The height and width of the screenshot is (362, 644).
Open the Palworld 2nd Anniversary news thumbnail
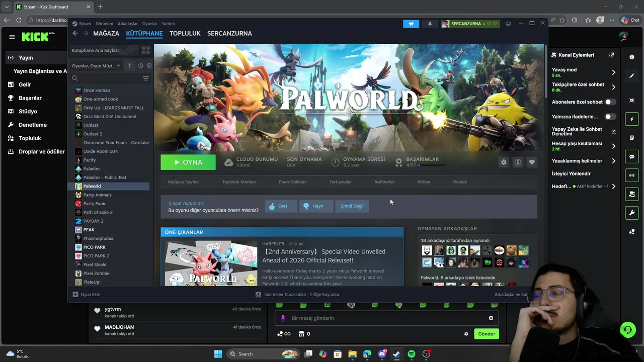pyautogui.click(x=211, y=263)
